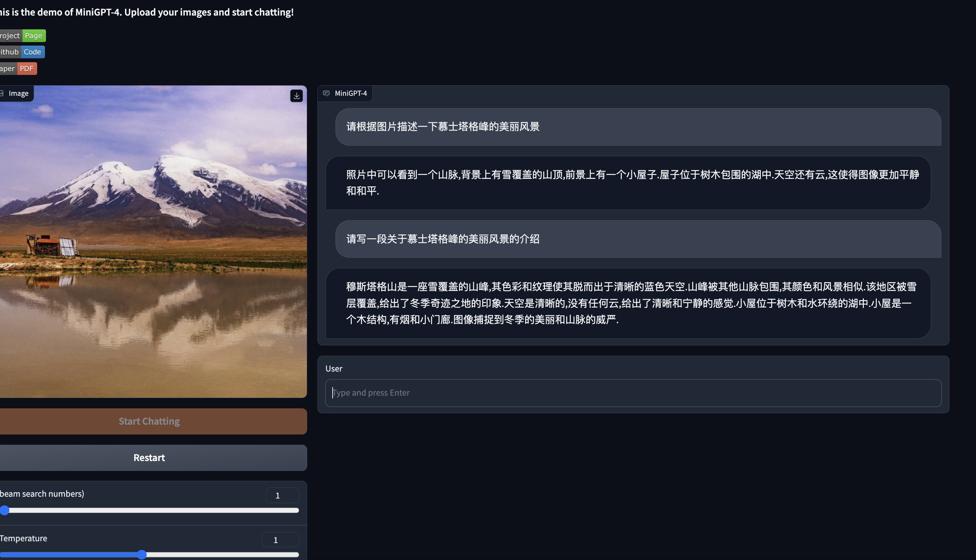The width and height of the screenshot is (976, 560).
Task: Click the second user question bubble
Action: (638, 239)
